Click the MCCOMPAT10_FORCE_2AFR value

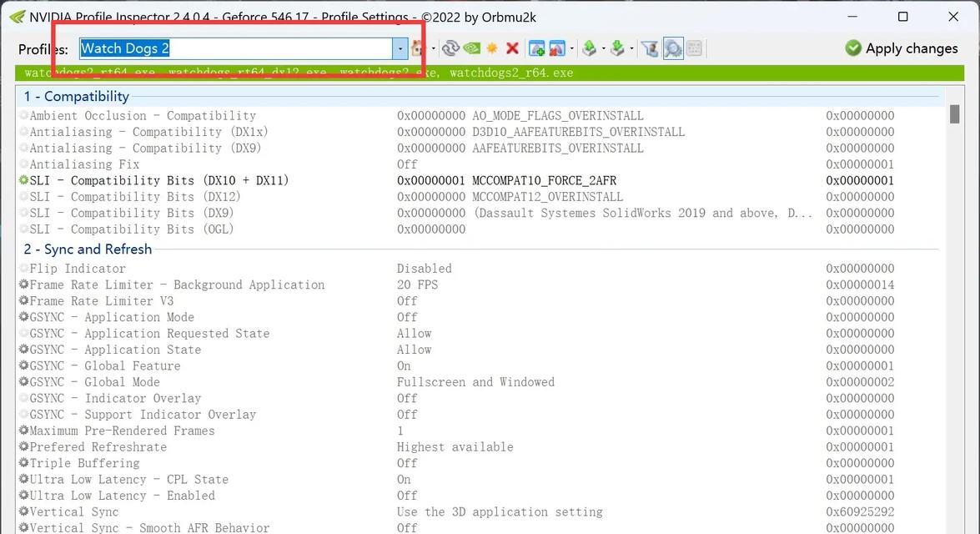(544, 181)
